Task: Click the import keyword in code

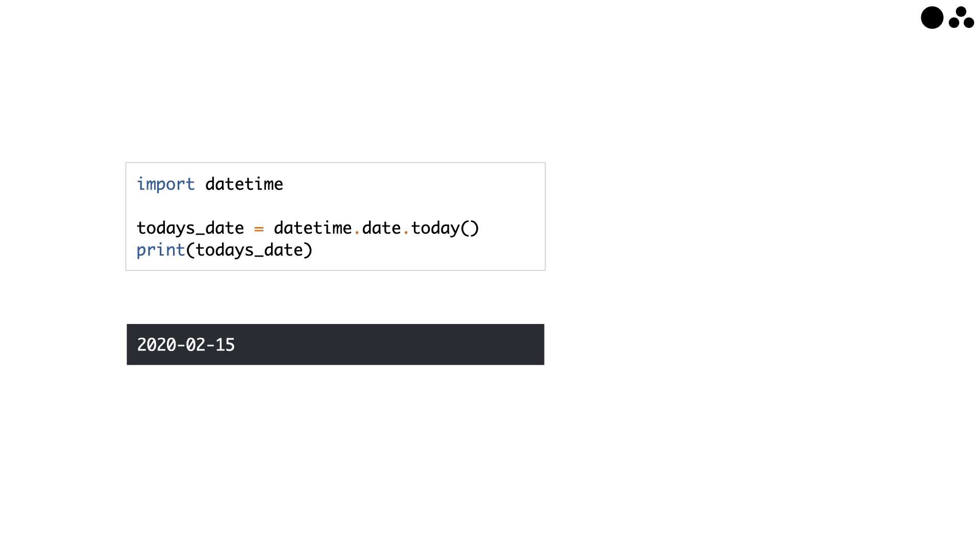Action: click(166, 184)
